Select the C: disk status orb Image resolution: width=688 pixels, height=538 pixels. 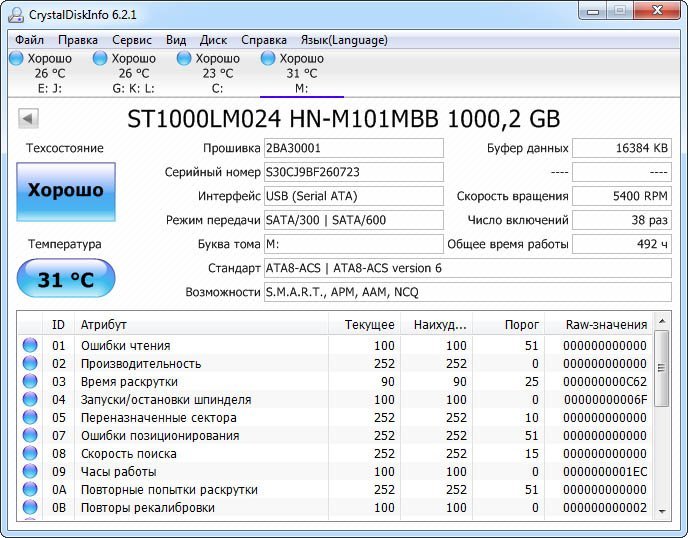pos(184,59)
